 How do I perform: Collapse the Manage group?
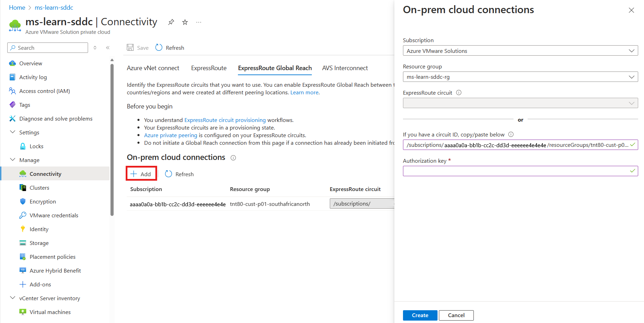click(13, 160)
